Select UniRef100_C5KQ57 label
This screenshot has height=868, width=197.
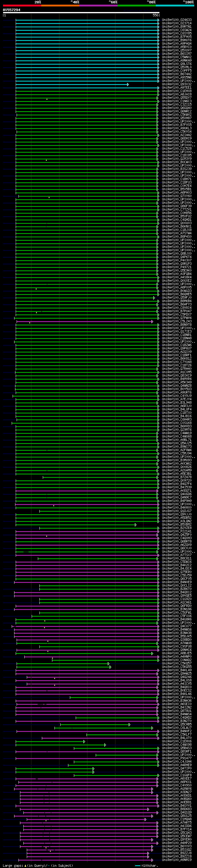coord(177,664)
